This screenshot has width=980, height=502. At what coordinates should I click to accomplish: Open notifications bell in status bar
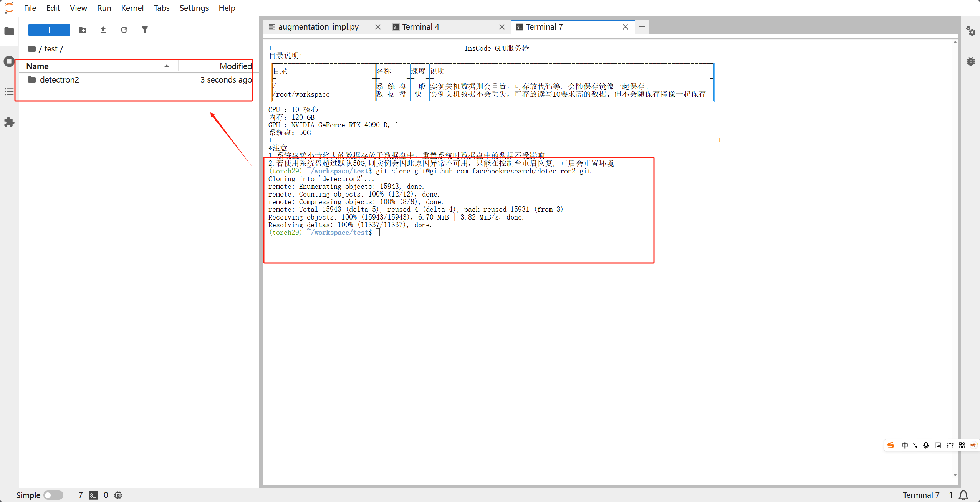click(x=963, y=495)
